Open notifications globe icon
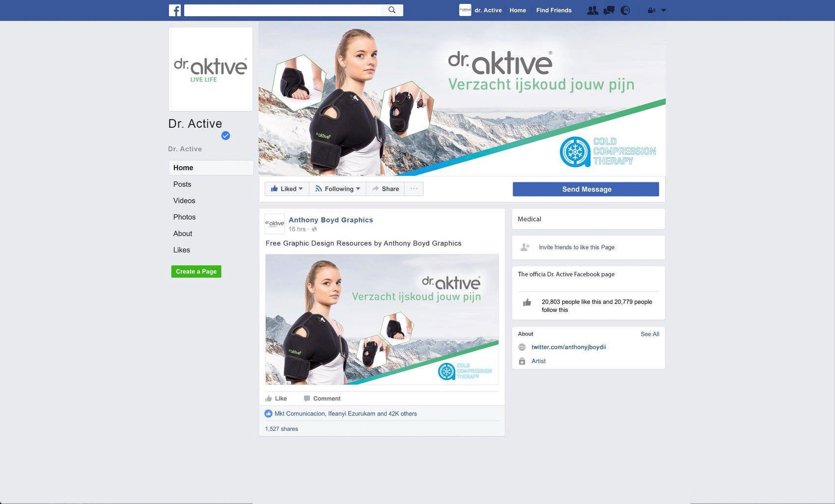 click(x=625, y=10)
